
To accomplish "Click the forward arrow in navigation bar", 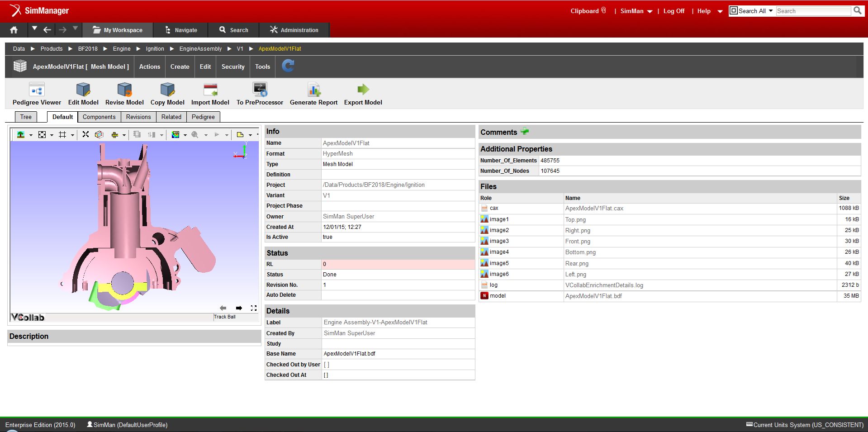I will [62, 30].
